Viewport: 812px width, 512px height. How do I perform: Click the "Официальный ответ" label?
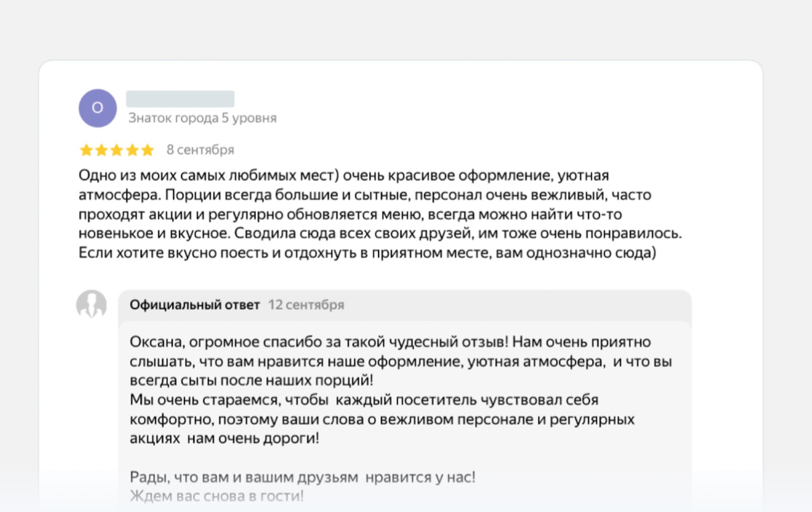point(195,305)
